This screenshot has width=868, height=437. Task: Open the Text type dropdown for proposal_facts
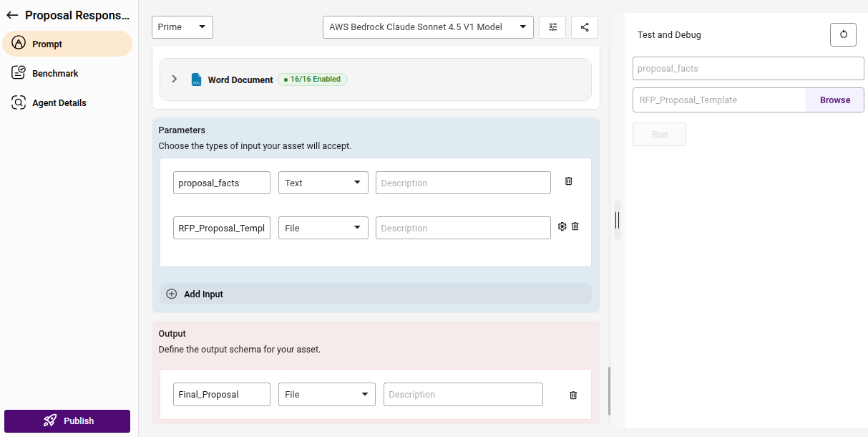323,183
